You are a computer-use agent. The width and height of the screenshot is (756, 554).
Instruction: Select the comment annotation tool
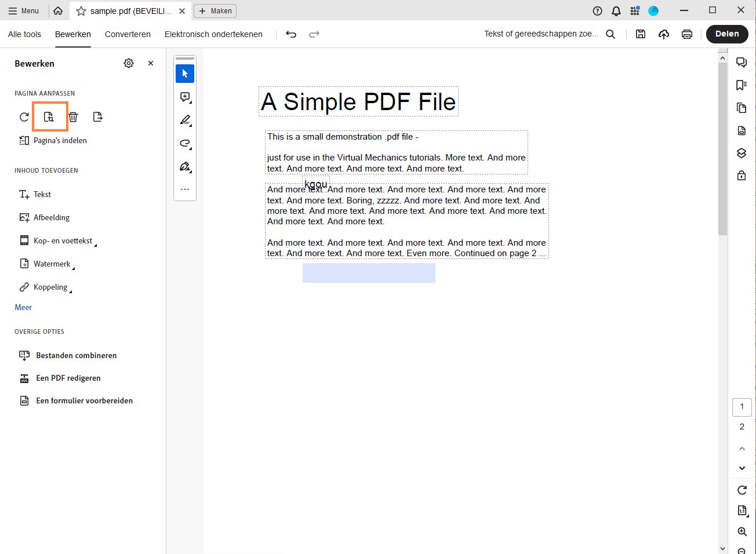click(x=185, y=97)
